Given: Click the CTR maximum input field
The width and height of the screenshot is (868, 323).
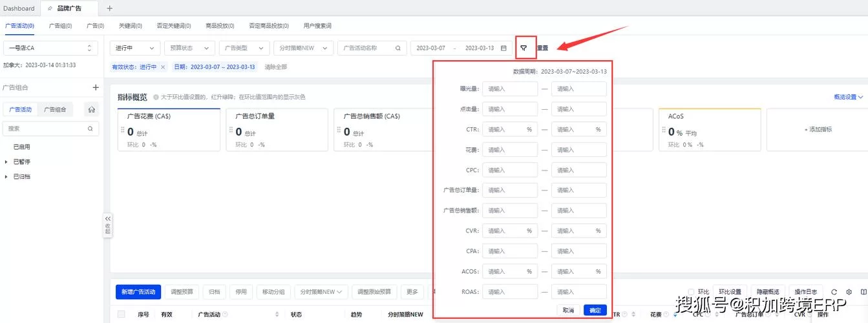Looking at the screenshot, I should 579,129.
